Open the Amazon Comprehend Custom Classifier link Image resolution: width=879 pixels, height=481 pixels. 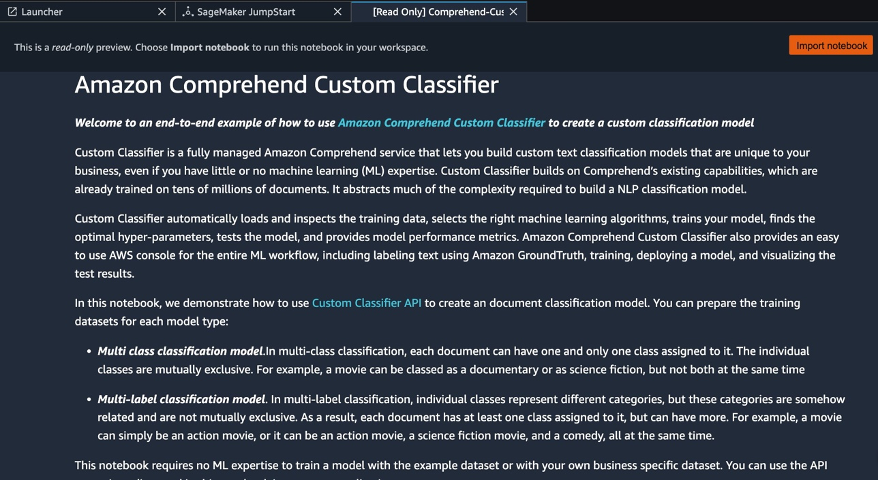coord(441,123)
